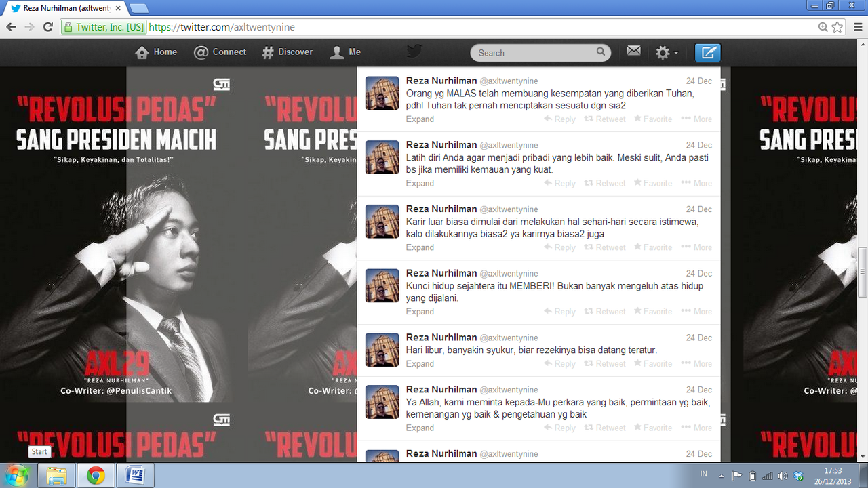The image size is (868, 488).
Task: Expand the 'Kunci hidup sejahtera' tweet
Action: pos(420,312)
